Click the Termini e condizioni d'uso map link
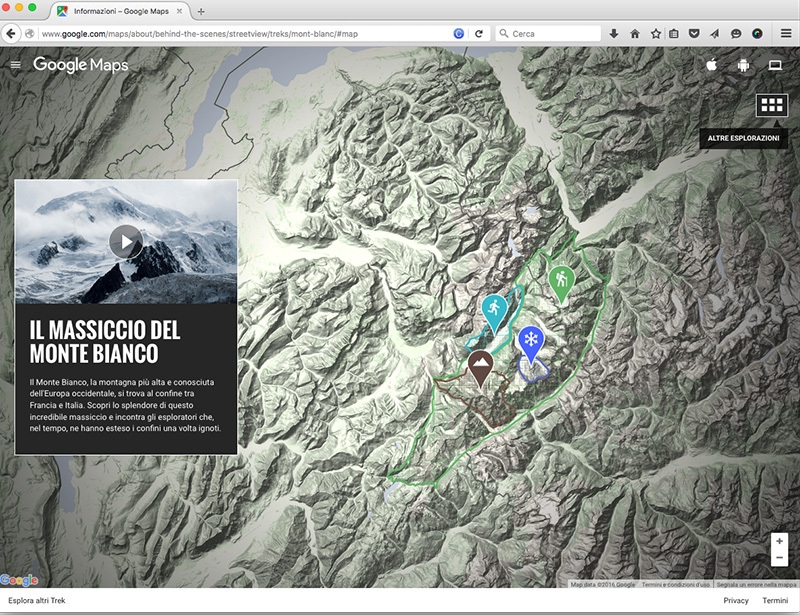 click(676, 584)
